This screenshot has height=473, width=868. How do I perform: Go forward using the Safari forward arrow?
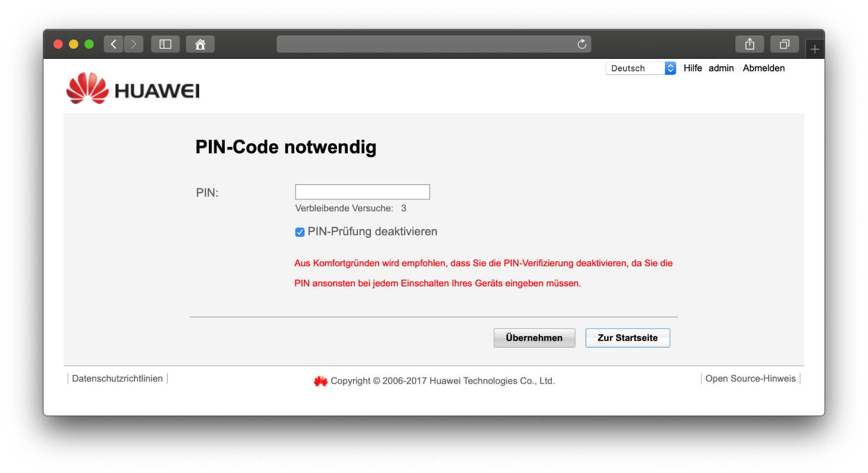[x=134, y=44]
